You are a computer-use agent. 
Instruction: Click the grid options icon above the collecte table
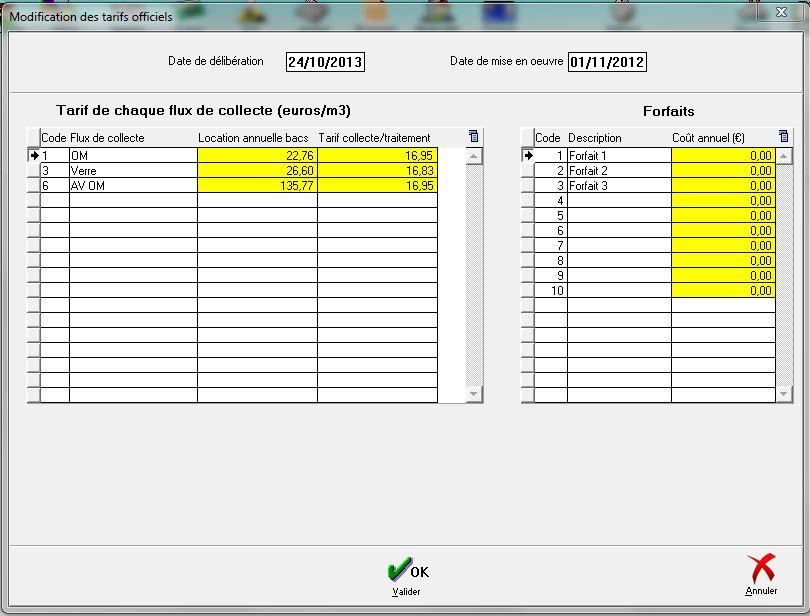(x=474, y=137)
